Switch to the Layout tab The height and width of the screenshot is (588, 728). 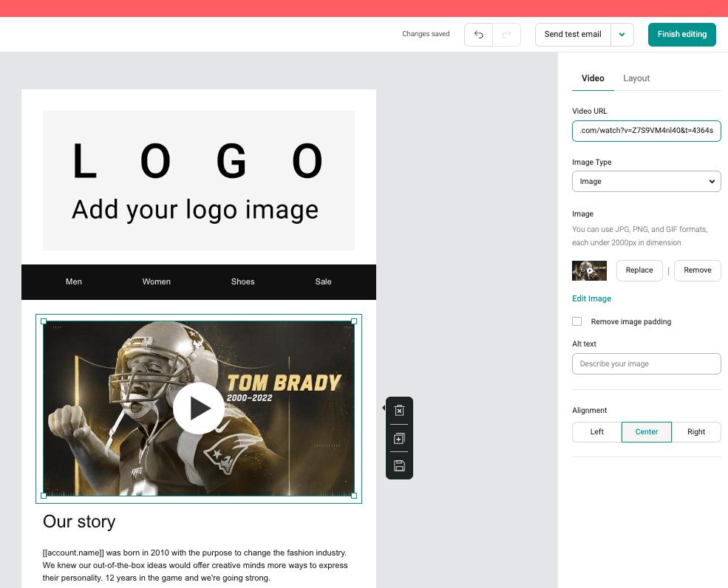click(x=636, y=78)
